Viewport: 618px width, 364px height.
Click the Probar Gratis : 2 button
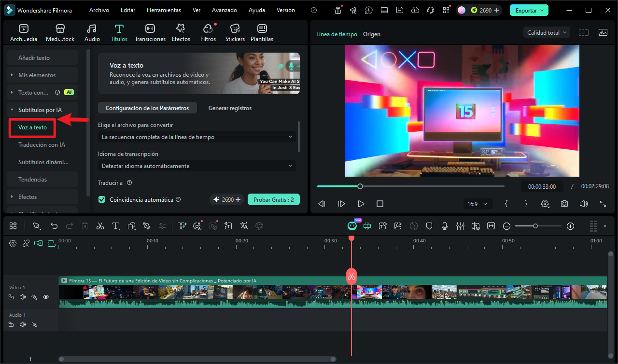pyautogui.click(x=274, y=199)
